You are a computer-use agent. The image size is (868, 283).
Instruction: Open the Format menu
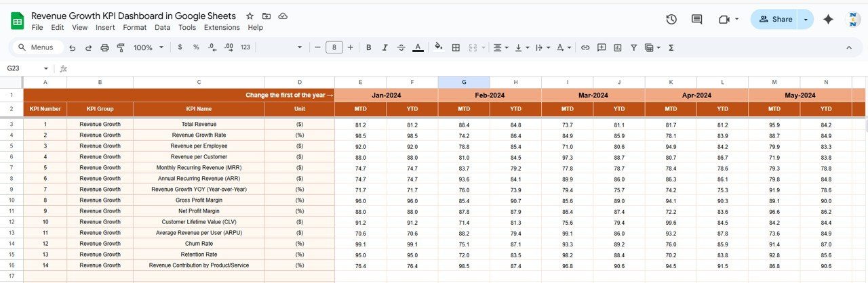[x=135, y=27]
